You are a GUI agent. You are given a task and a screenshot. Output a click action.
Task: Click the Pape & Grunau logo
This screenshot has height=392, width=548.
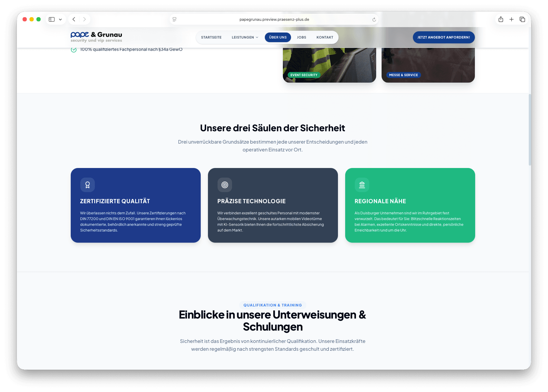click(96, 37)
